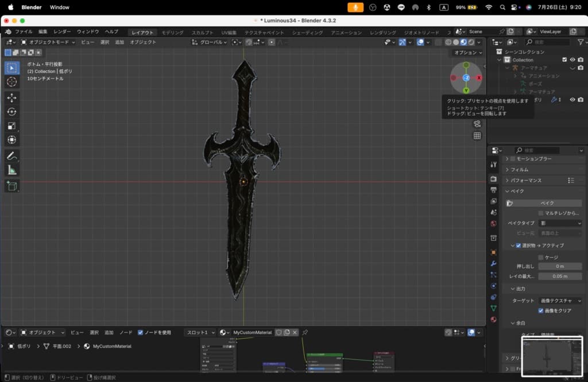Open the ファイル menu
This screenshot has width=588, height=382.
[24, 32]
